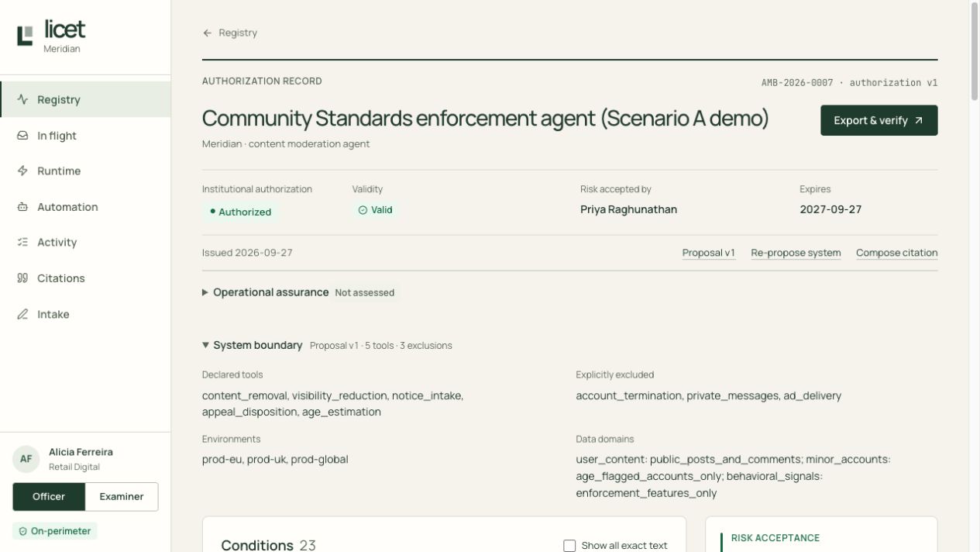Click the AF user avatar
The image size is (980, 552).
click(26, 459)
